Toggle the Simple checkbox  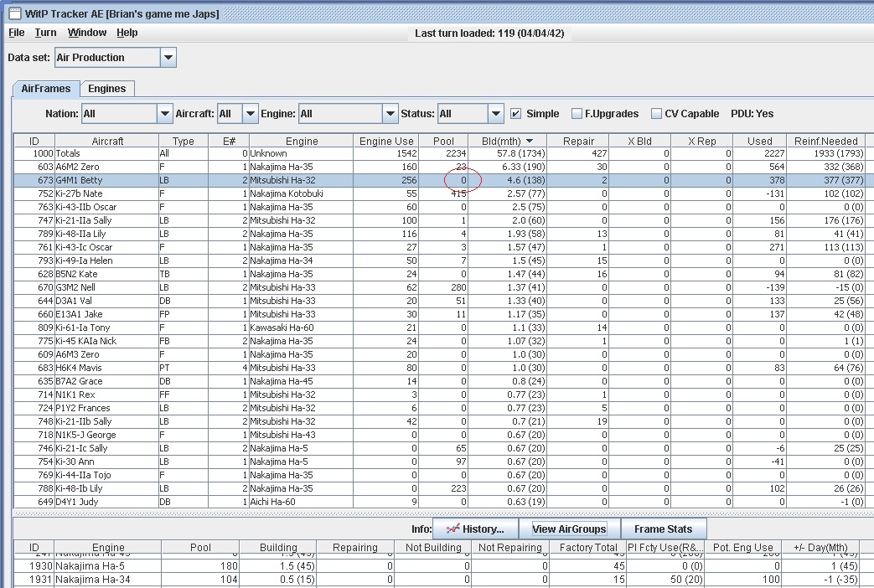pyautogui.click(x=516, y=114)
